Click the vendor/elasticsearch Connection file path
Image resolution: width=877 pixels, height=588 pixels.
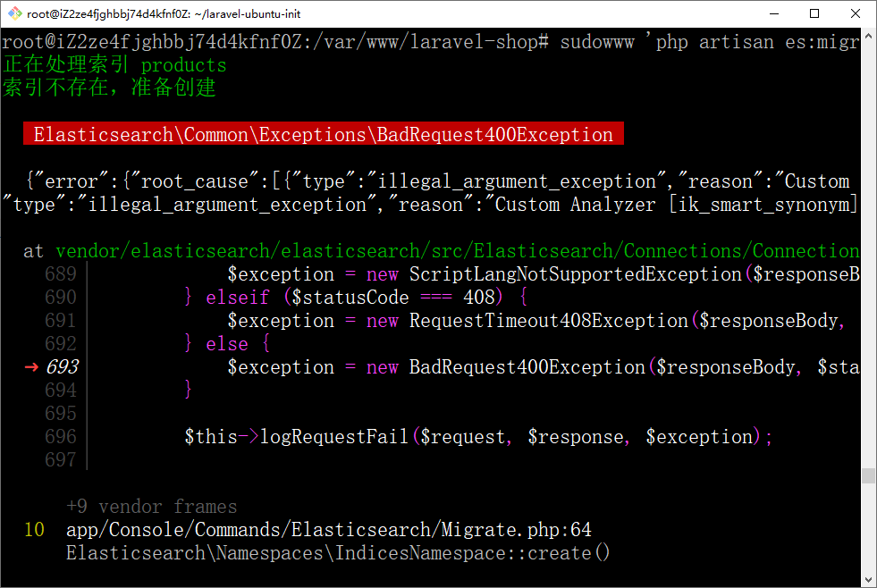(458, 251)
